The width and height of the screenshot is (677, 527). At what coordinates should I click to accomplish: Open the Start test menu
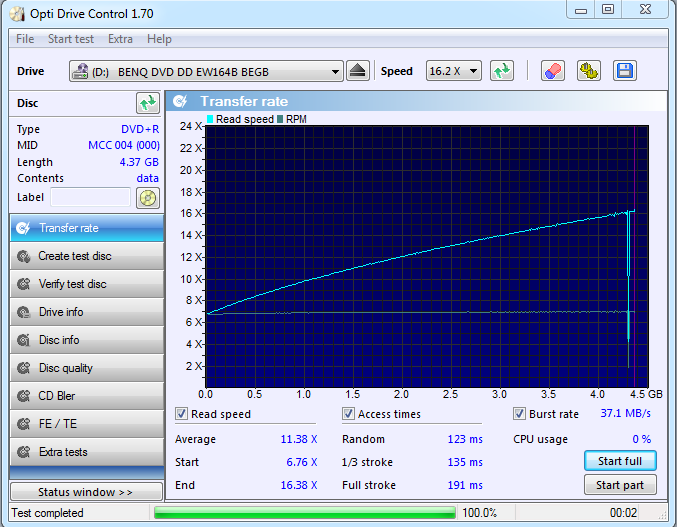71,39
